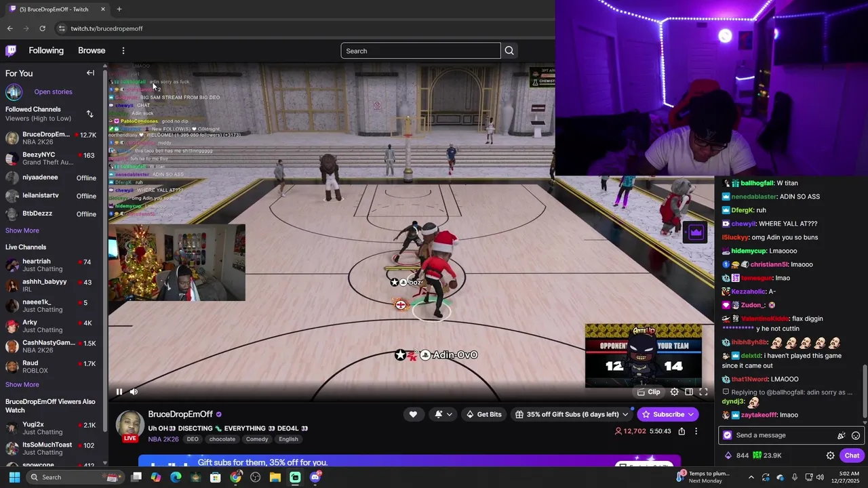Toggle microphone icon in system tray

(x=795, y=477)
